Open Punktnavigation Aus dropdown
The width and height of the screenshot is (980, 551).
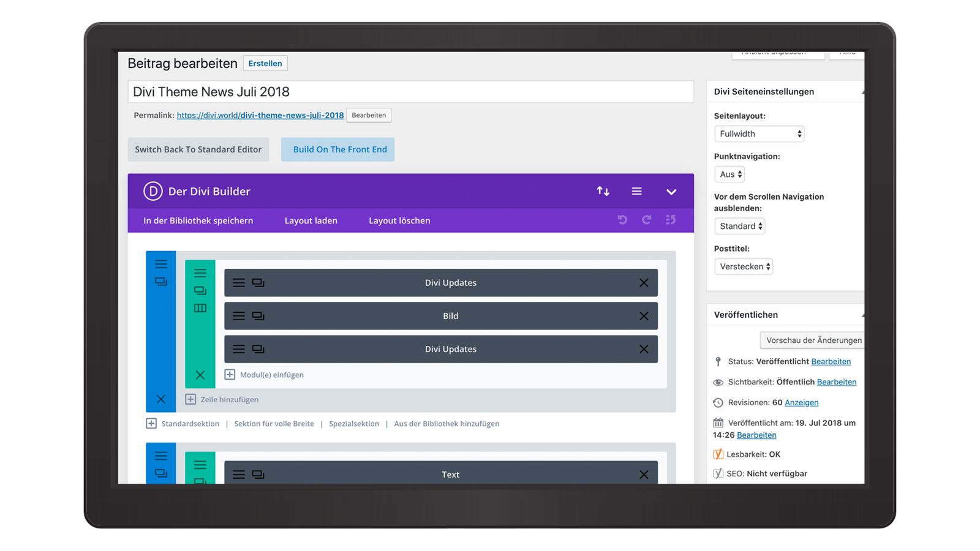pos(729,174)
